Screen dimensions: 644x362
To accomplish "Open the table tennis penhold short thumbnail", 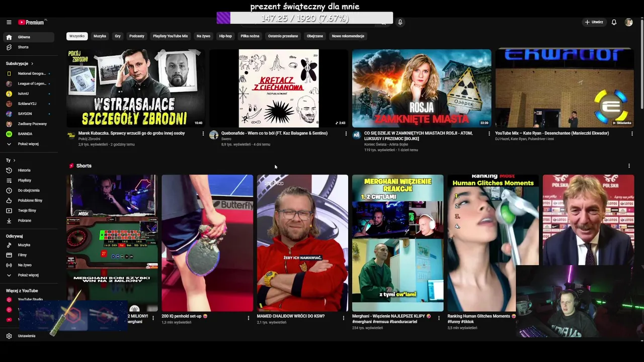I will (207, 243).
